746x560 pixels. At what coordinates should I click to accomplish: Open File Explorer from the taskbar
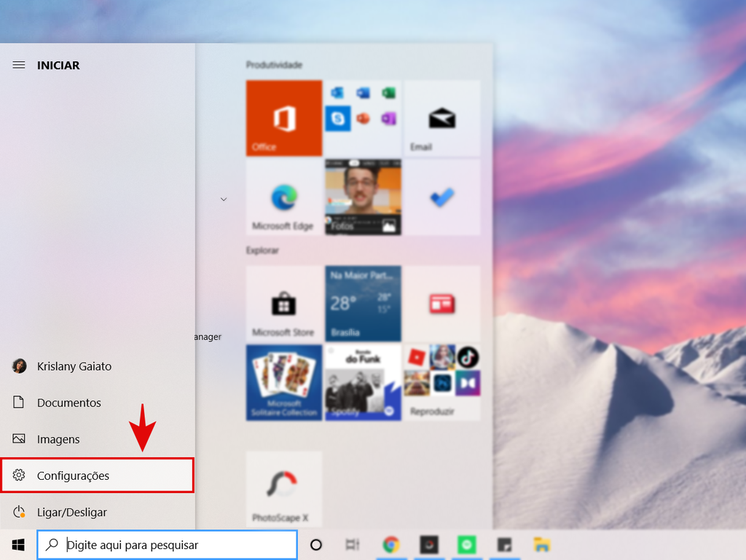click(542, 545)
